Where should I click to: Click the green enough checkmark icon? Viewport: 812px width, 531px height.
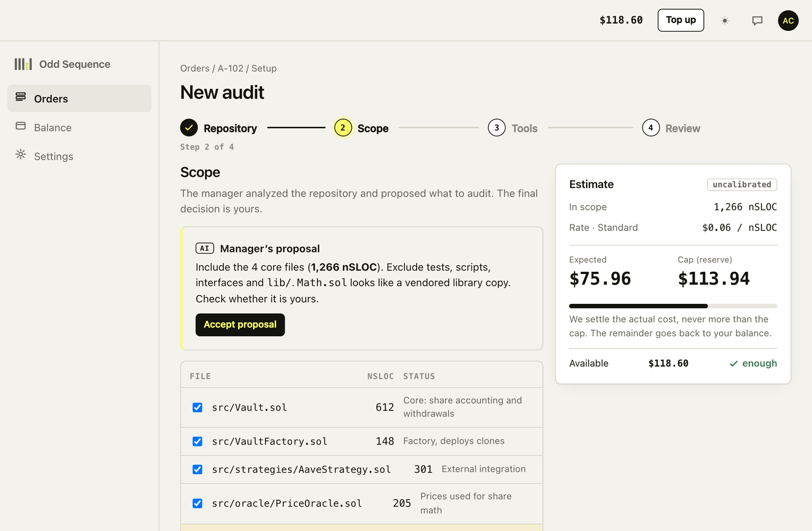coord(733,364)
